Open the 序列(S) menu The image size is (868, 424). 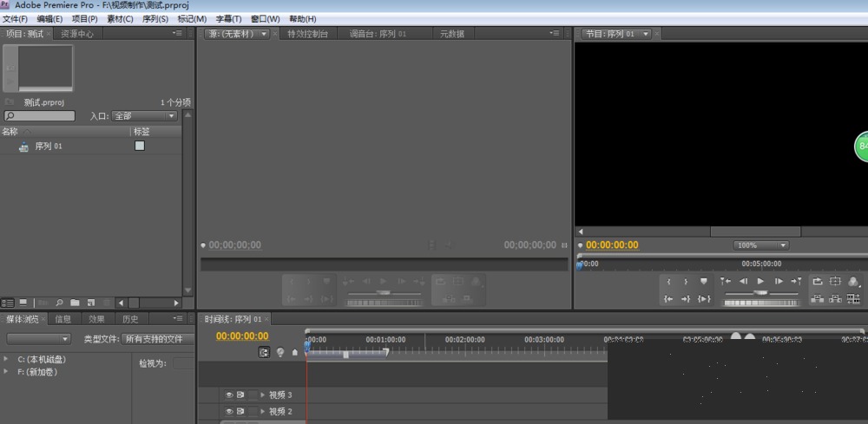(155, 19)
